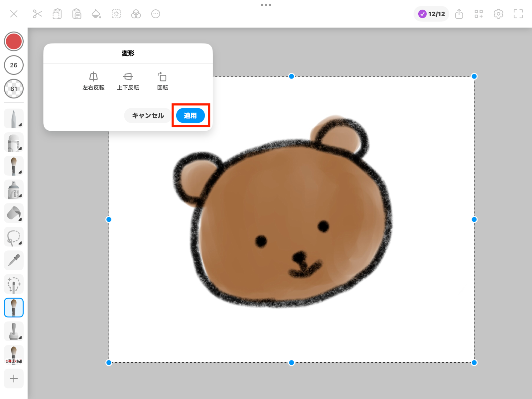This screenshot has height=399, width=532.
Task: Open the opacity 81 control
Action: tap(14, 89)
